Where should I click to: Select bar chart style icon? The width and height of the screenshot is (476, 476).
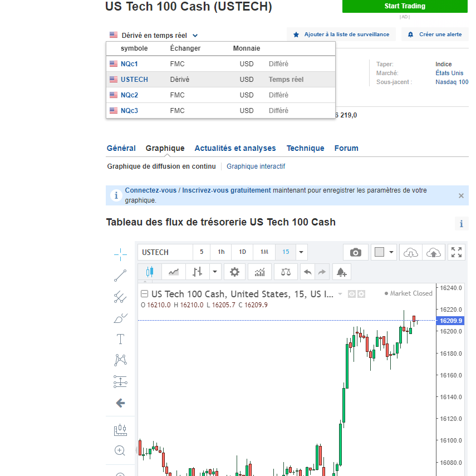point(197,272)
